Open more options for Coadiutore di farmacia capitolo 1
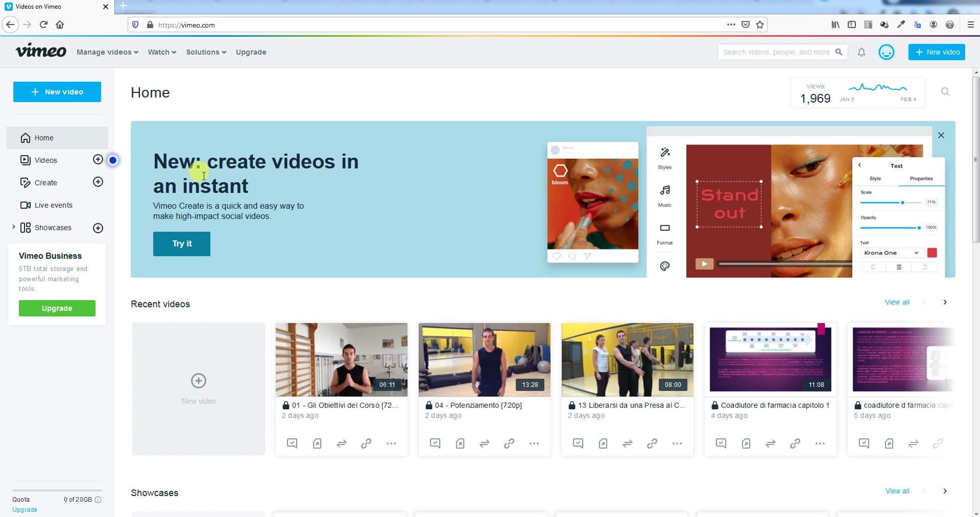 pyautogui.click(x=821, y=443)
